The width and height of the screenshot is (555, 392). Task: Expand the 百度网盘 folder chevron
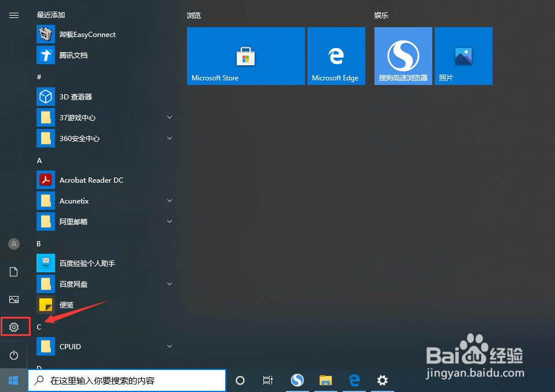[x=170, y=284]
